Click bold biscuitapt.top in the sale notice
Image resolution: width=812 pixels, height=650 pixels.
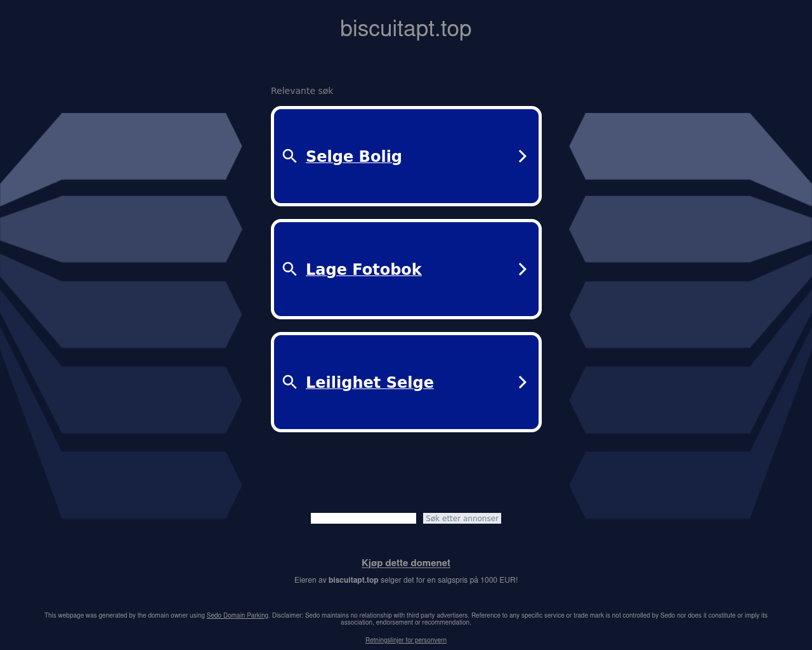(x=353, y=580)
